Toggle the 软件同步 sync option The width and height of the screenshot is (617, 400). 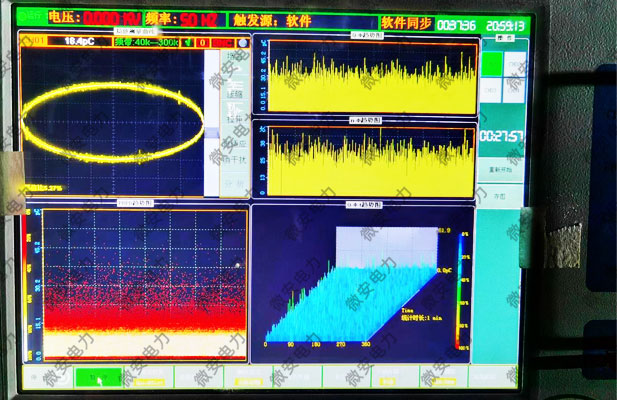coord(406,20)
